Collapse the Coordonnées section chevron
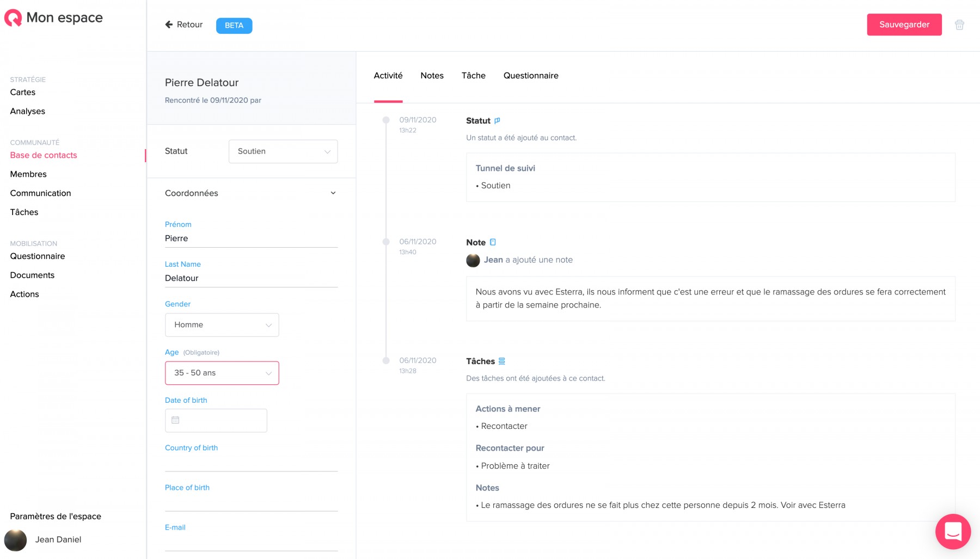The image size is (980, 559). 333,193
